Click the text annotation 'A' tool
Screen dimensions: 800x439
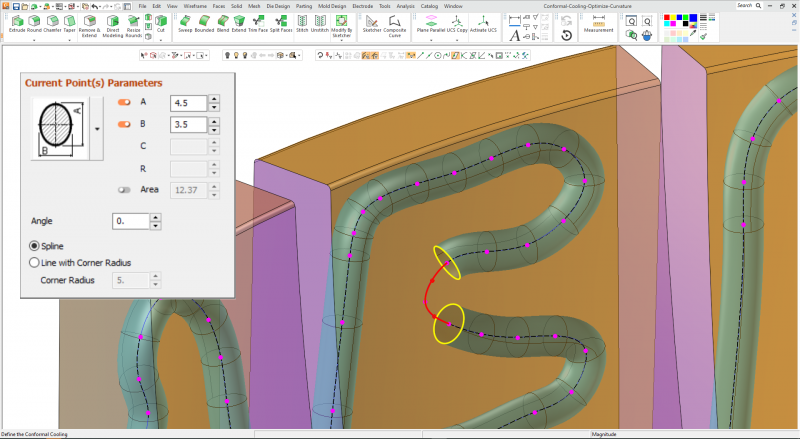coord(514,36)
